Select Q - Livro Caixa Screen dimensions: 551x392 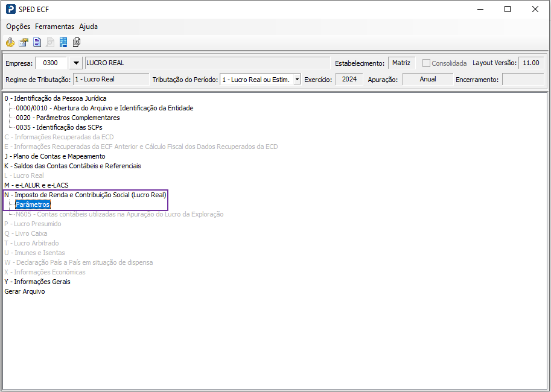click(26, 233)
